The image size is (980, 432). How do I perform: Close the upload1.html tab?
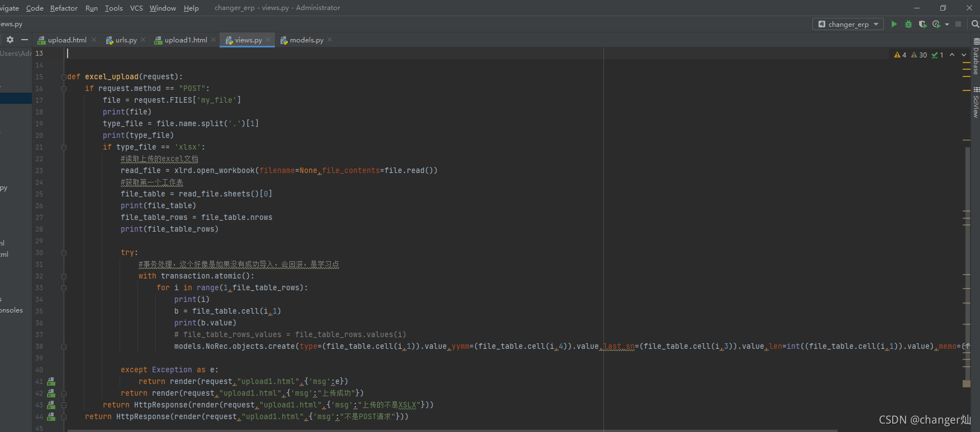(213, 40)
